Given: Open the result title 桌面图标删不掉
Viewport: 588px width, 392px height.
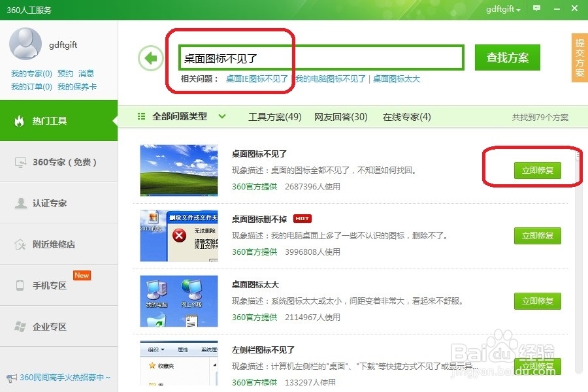Looking at the screenshot, I should point(259,219).
